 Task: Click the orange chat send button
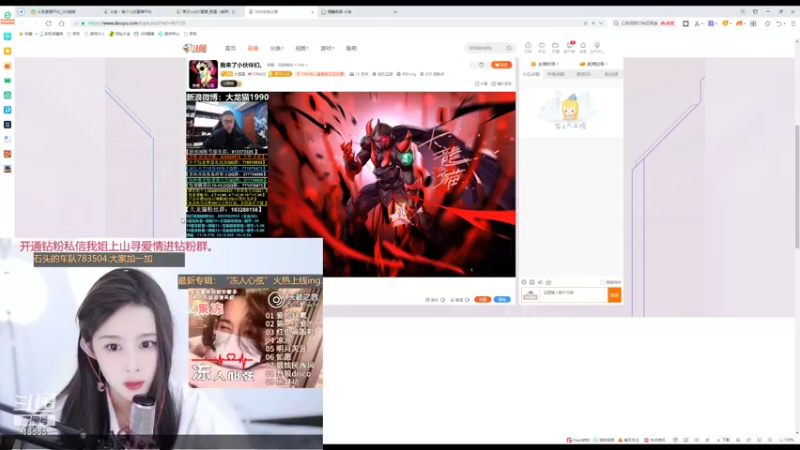coord(614,295)
